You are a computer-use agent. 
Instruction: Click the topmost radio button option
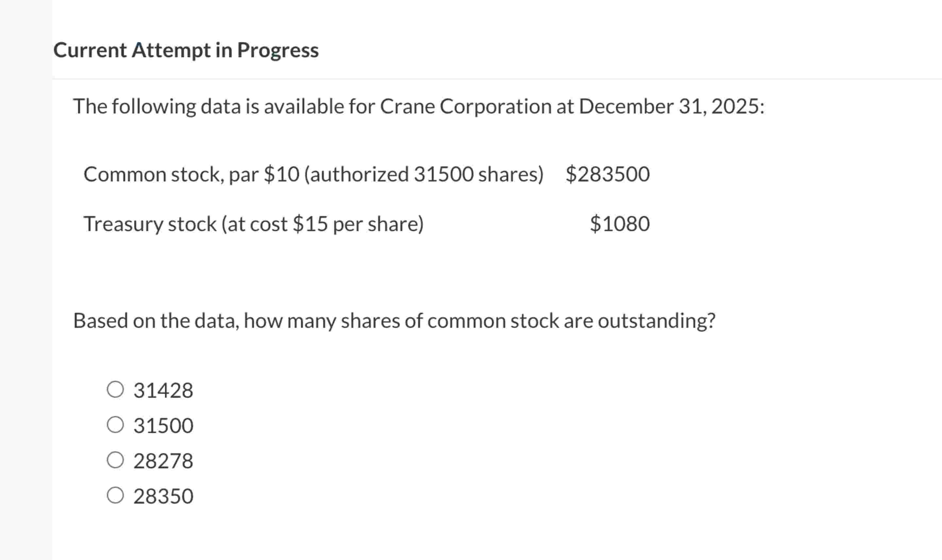[x=115, y=389]
